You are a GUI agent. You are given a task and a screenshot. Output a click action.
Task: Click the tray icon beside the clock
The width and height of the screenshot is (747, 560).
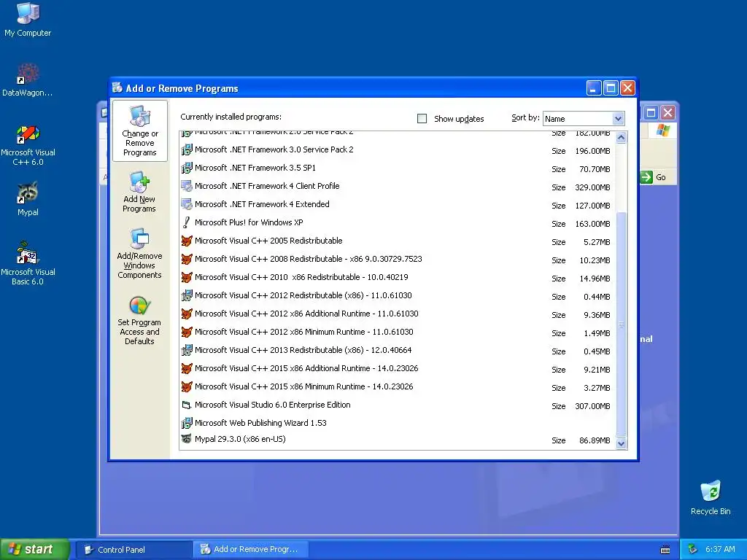[693, 549]
